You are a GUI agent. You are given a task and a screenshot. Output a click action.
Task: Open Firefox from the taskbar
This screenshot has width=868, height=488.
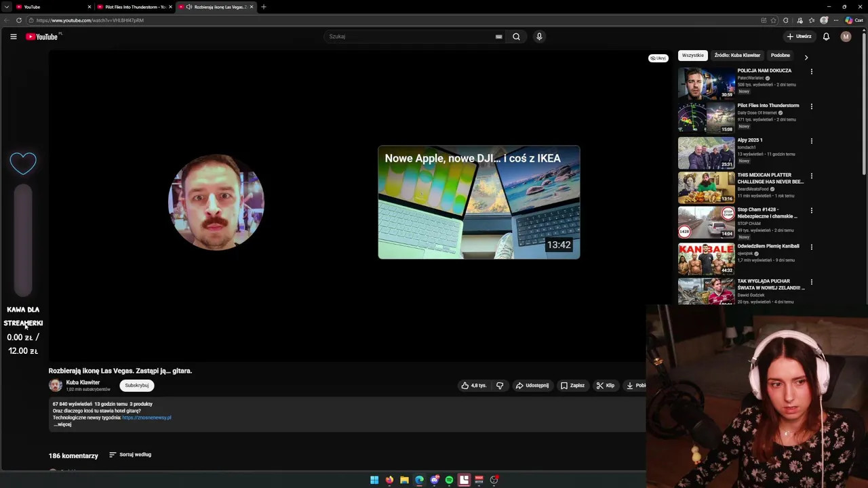pyautogui.click(x=389, y=480)
